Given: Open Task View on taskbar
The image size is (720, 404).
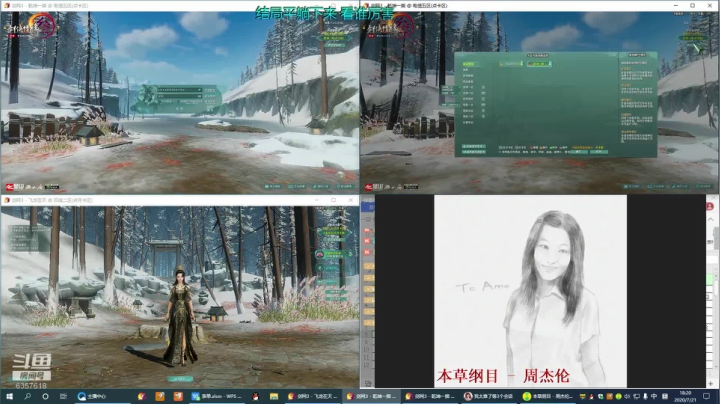Looking at the screenshot, I should pyautogui.click(x=63, y=396).
